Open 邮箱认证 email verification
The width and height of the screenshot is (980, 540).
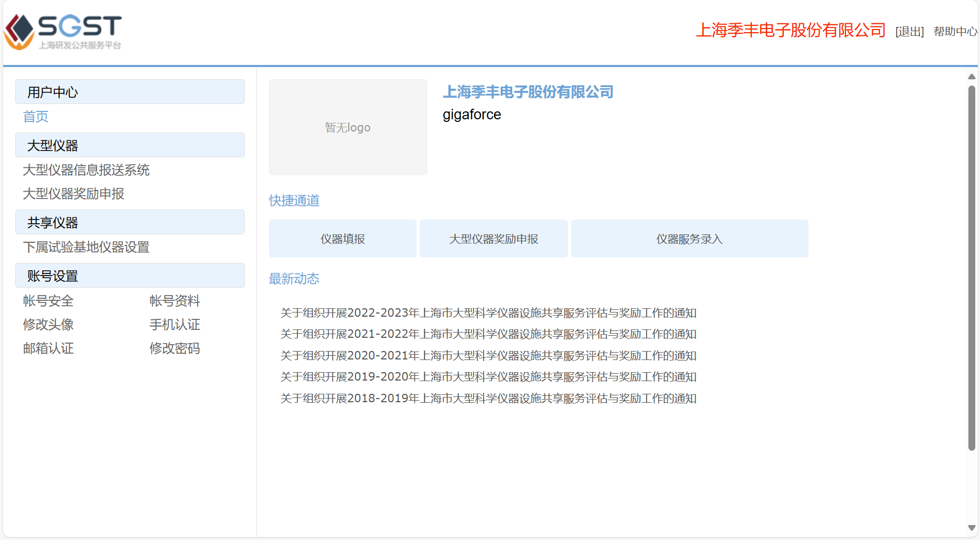click(x=49, y=348)
